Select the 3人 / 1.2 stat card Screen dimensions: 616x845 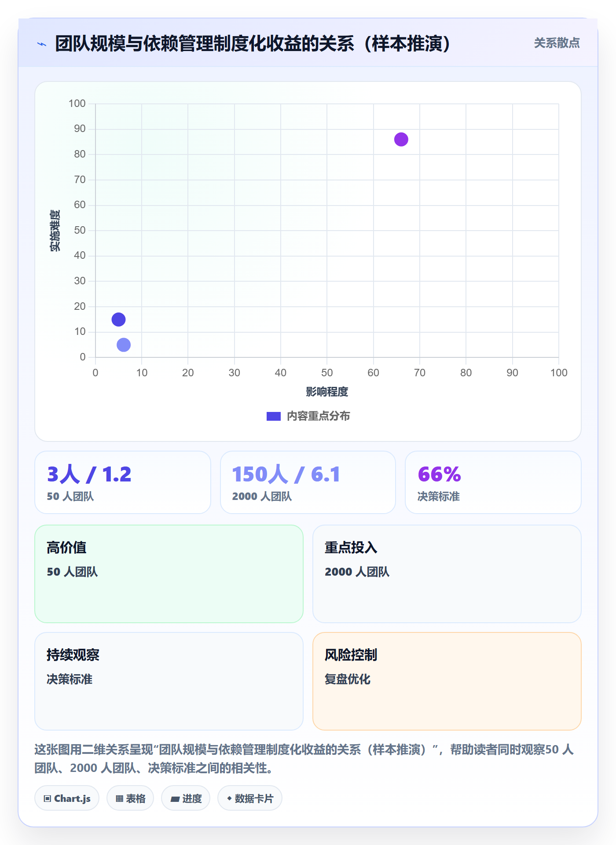[x=123, y=482]
